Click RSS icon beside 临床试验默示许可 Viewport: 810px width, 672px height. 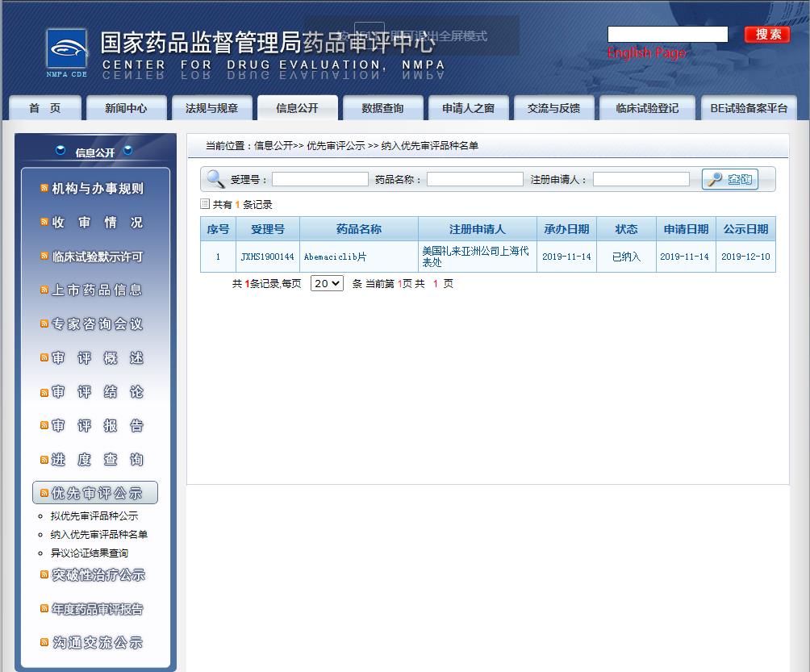tap(44, 257)
